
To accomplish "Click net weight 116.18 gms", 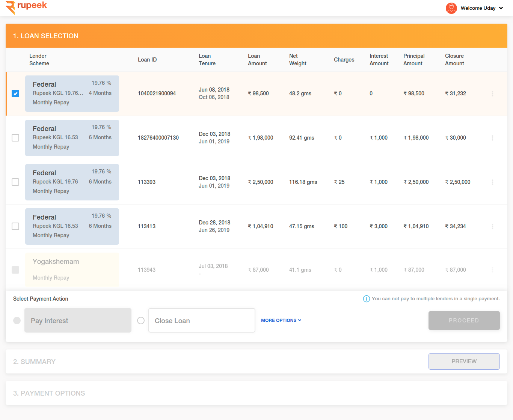I will coord(303,182).
